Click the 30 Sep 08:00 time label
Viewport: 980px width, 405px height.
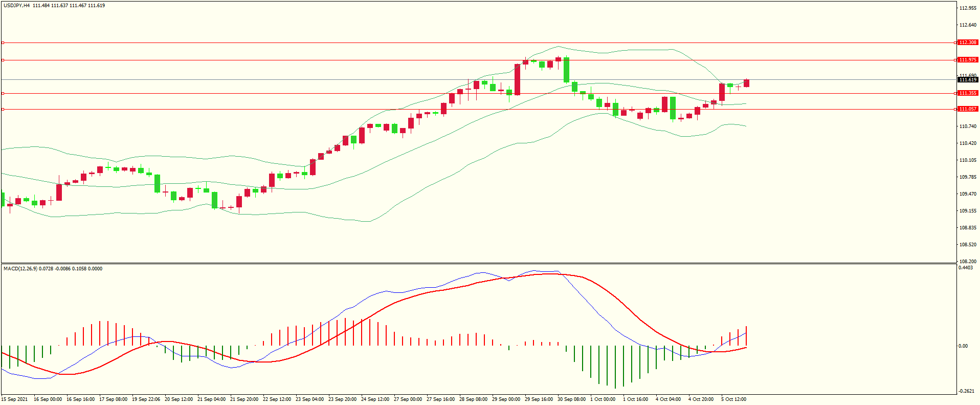(571, 399)
